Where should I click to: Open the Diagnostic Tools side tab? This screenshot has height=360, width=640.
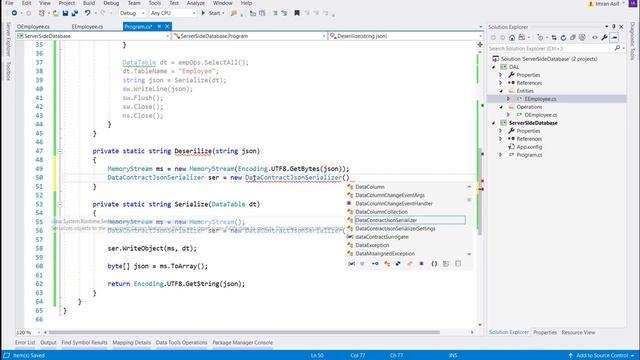pos(633,41)
